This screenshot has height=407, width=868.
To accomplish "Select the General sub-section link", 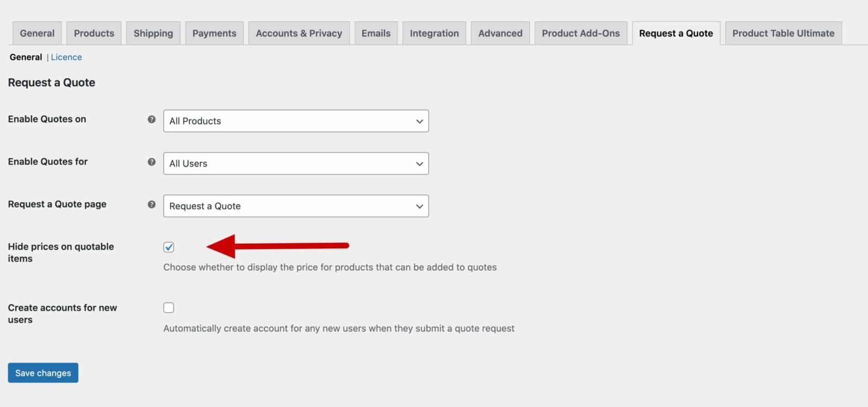I will coord(26,57).
